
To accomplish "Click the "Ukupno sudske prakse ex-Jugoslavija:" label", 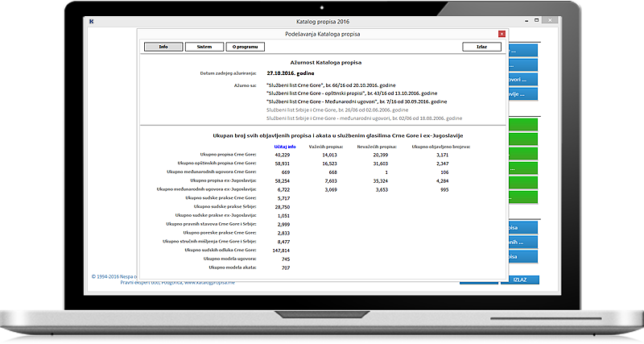I will 216,215.
